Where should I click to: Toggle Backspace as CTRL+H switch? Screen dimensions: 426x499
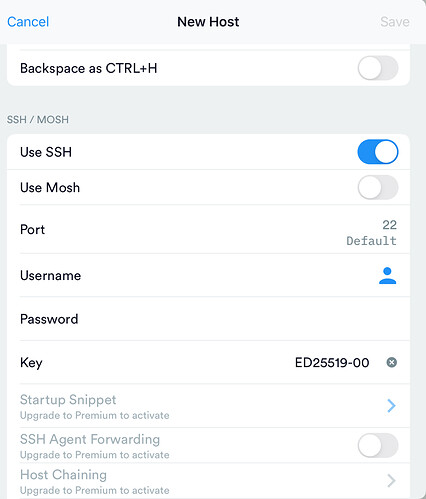tap(378, 68)
